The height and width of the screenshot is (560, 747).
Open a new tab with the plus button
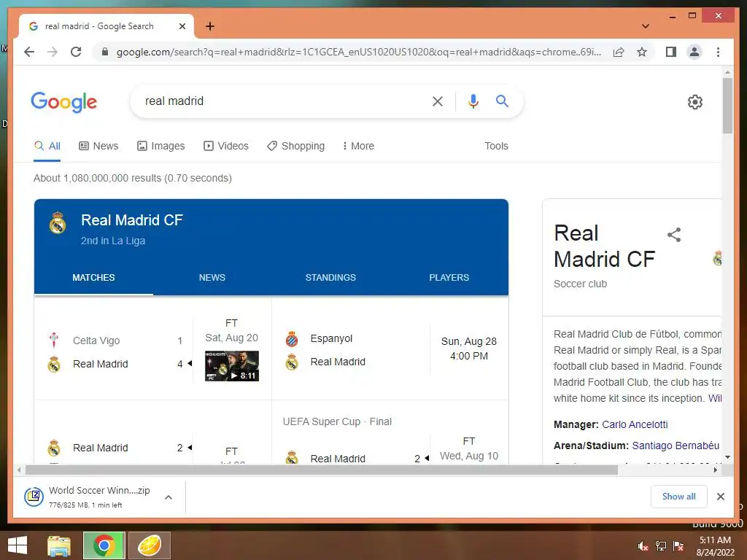click(x=210, y=26)
